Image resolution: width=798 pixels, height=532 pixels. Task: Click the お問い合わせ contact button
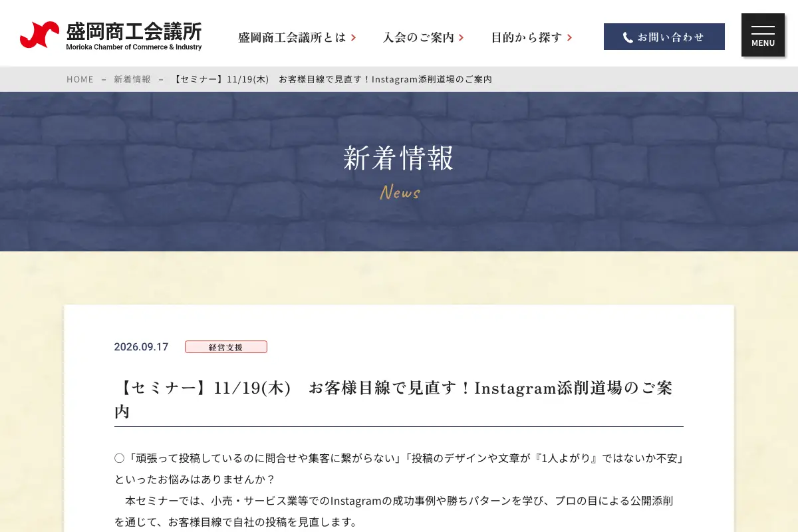[664, 37]
